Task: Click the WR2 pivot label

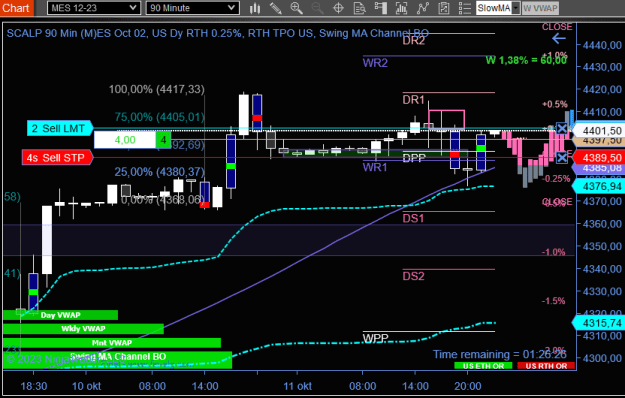Action: coord(375,63)
